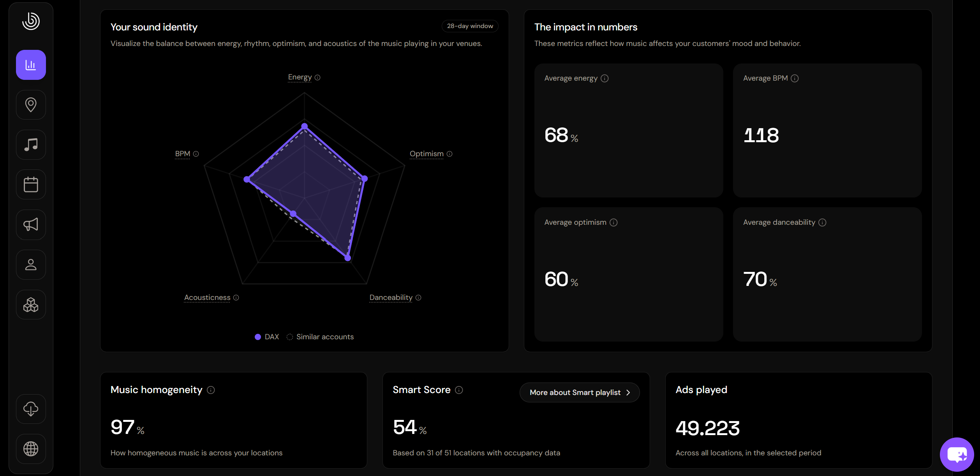980x476 pixels.
Task: Open the locations pin sidebar icon
Action: point(31,105)
